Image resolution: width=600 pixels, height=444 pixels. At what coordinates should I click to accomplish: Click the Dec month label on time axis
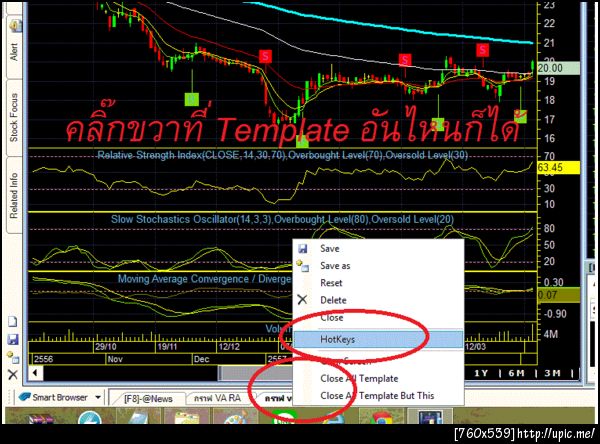201,359
